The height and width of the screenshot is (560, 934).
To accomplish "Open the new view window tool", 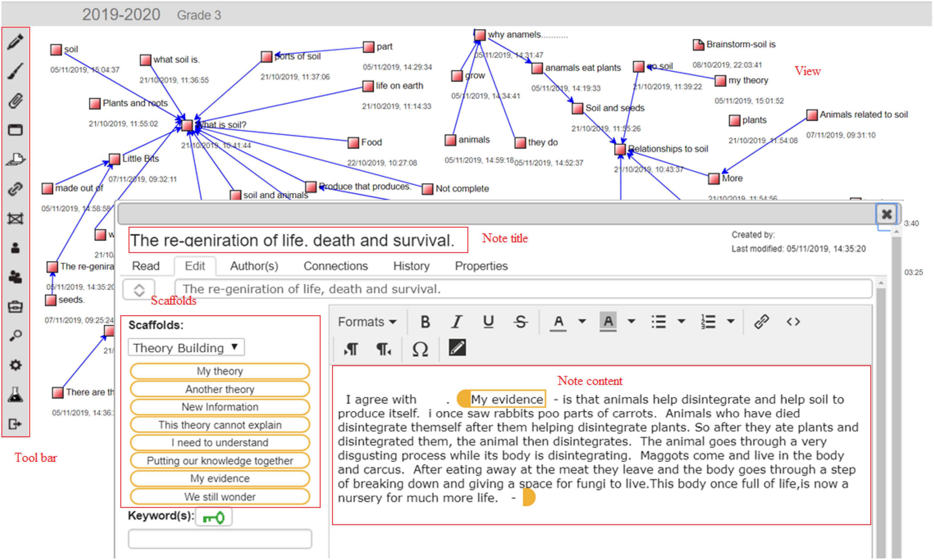I will 15,130.
